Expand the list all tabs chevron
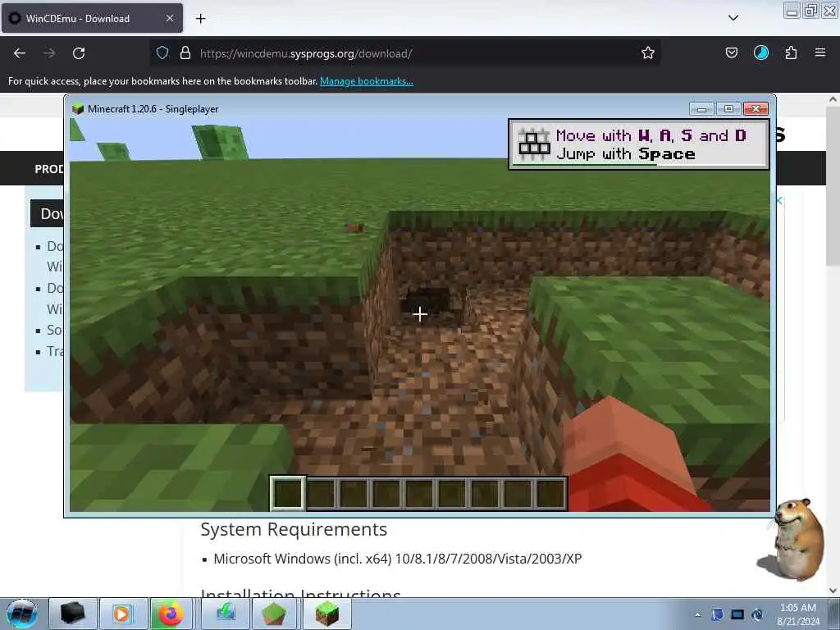This screenshot has width=840, height=630. click(733, 18)
